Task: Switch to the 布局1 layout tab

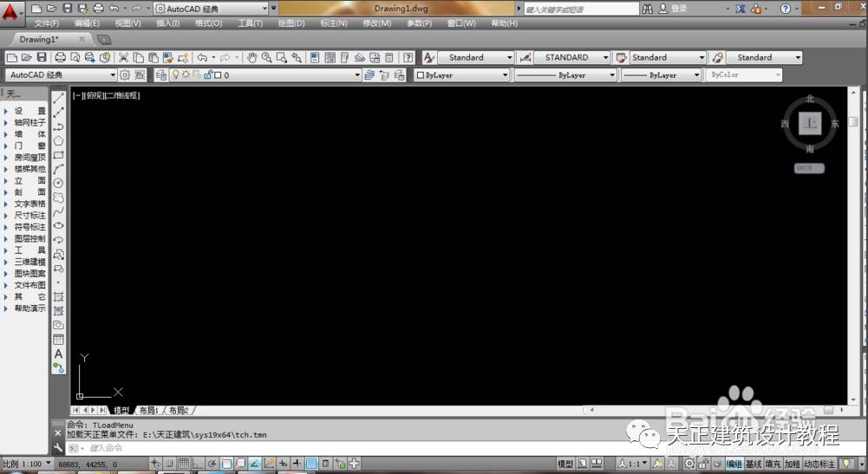Action: click(149, 411)
